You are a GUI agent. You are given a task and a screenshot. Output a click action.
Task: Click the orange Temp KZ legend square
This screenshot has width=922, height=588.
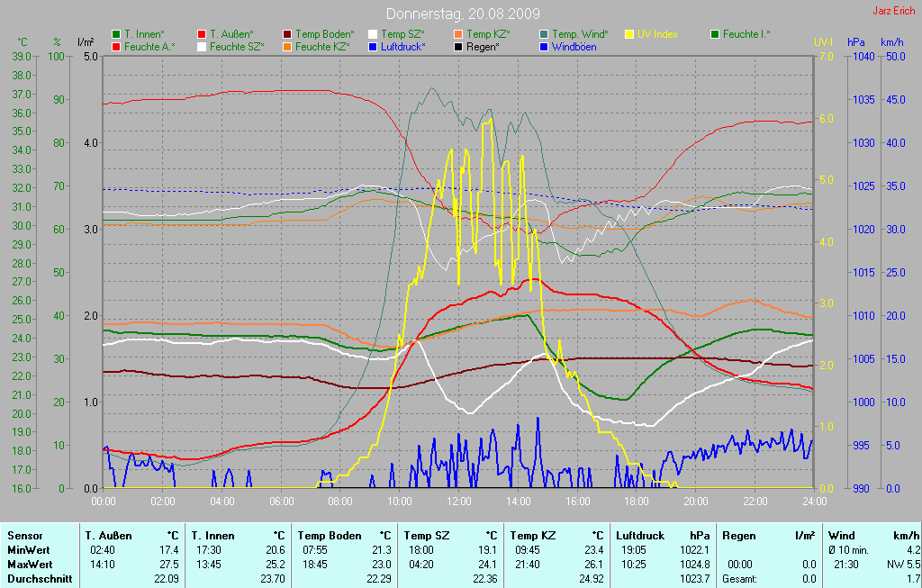click(458, 34)
